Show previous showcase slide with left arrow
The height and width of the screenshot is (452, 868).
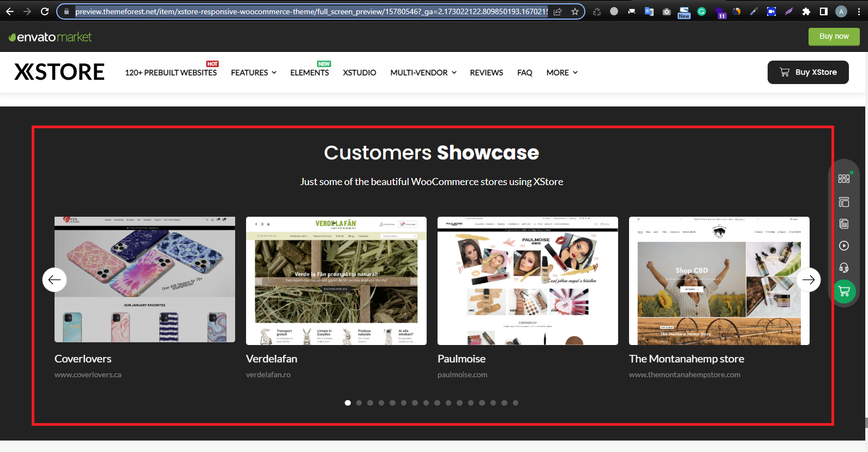(x=55, y=280)
